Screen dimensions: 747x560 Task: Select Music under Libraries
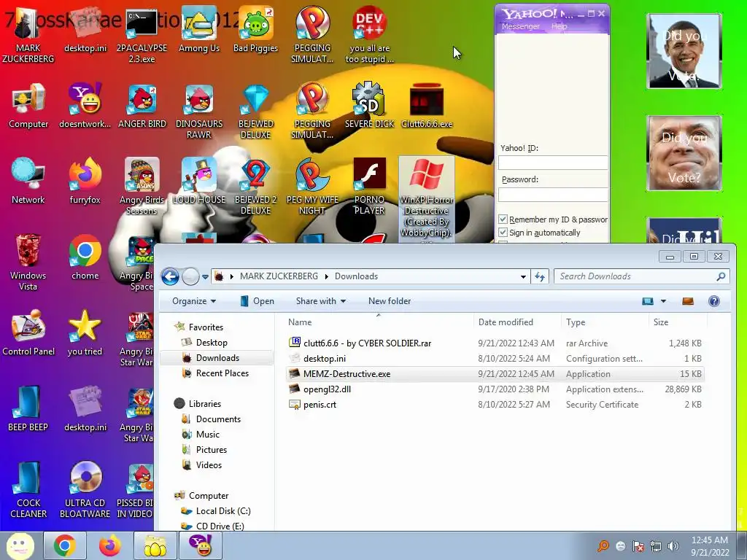click(208, 435)
